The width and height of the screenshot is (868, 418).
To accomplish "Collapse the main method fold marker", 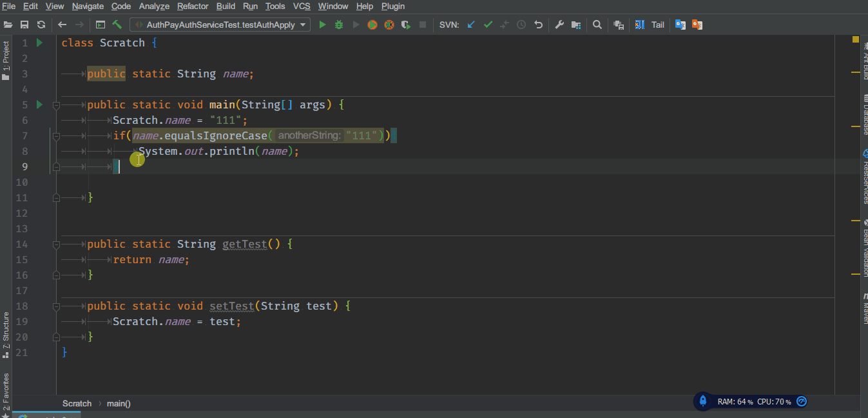I will click(56, 104).
